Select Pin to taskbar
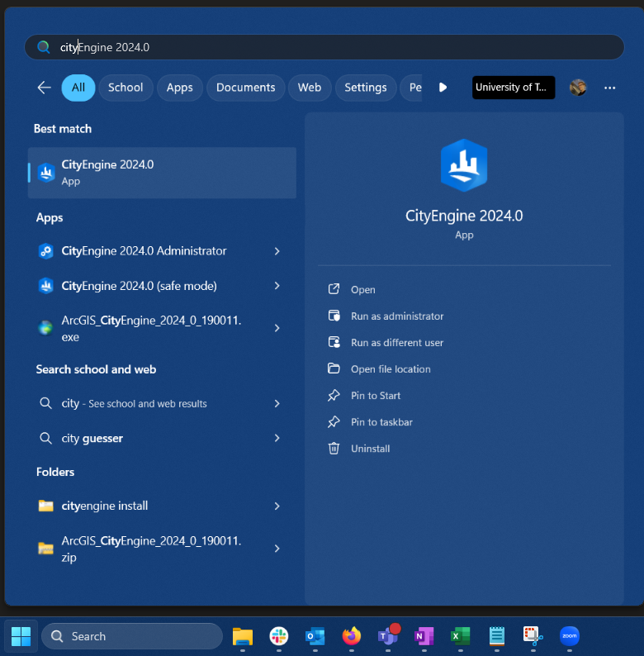 coord(381,421)
